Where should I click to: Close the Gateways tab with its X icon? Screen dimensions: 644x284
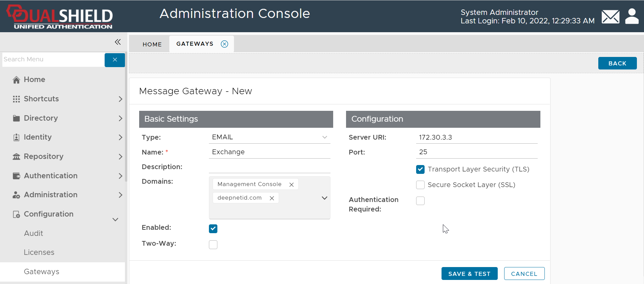[224, 44]
